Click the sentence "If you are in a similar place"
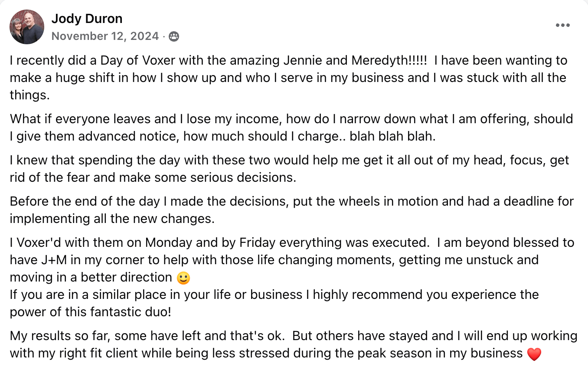The height and width of the screenshot is (367, 588). click(x=274, y=303)
